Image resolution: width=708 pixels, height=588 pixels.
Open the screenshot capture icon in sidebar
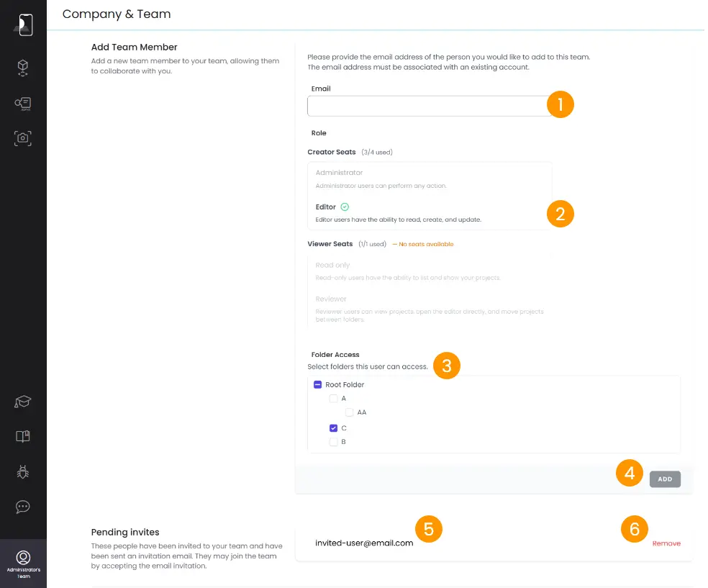tap(23, 137)
